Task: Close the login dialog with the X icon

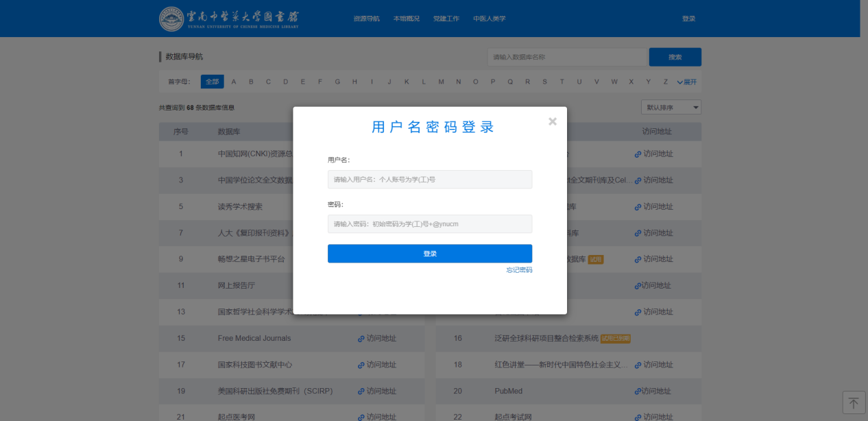Action: pos(553,121)
